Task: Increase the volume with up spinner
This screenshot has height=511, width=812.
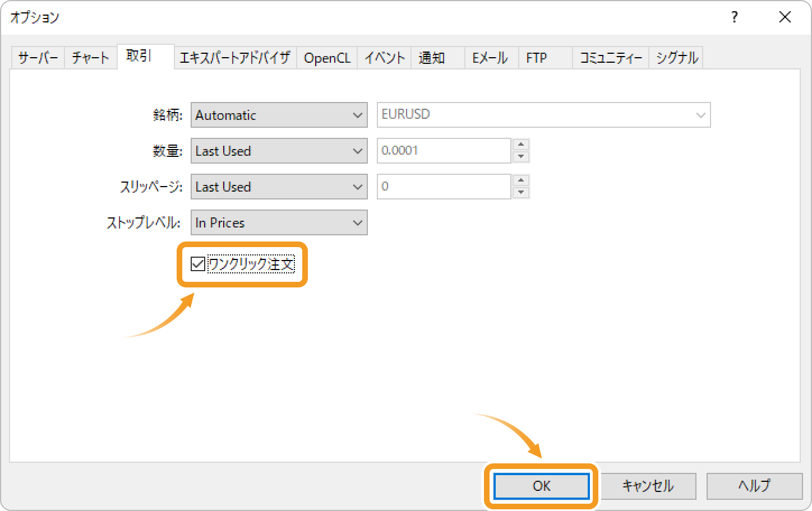Action: [522, 145]
